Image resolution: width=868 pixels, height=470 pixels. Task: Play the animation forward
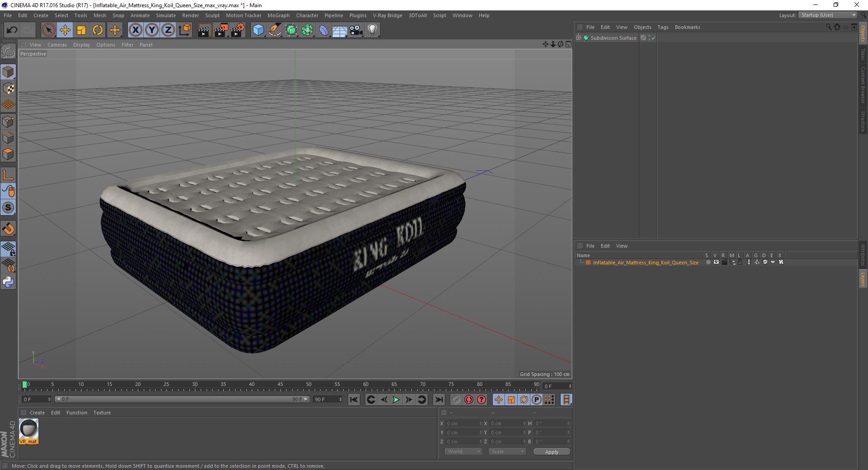[x=396, y=399]
